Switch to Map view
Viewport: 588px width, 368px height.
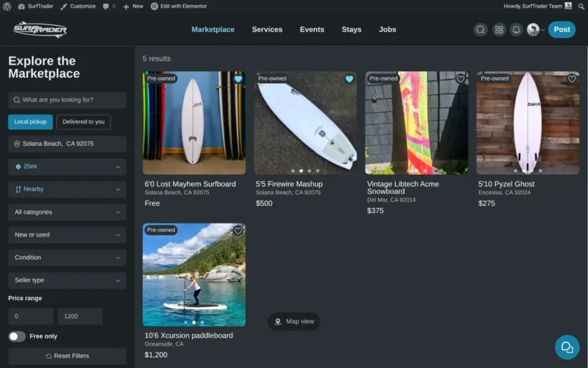tap(294, 322)
